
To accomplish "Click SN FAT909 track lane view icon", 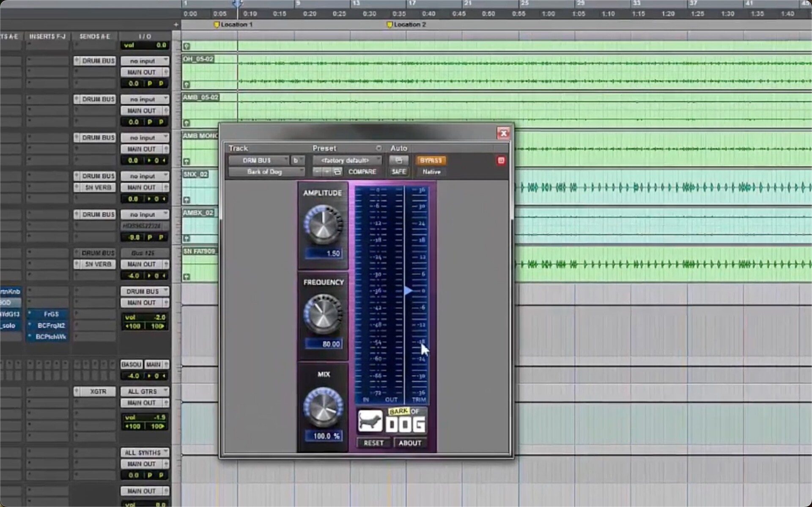I will tap(187, 277).
